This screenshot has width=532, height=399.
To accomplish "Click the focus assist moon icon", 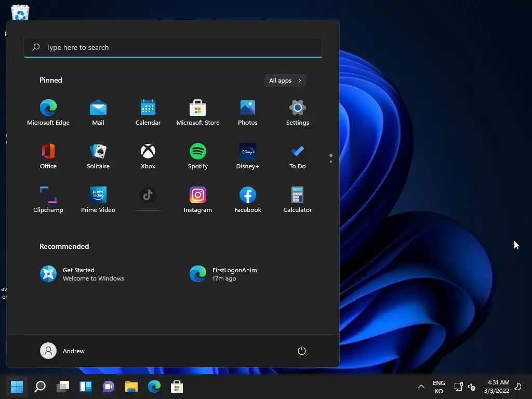I will coord(518,387).
